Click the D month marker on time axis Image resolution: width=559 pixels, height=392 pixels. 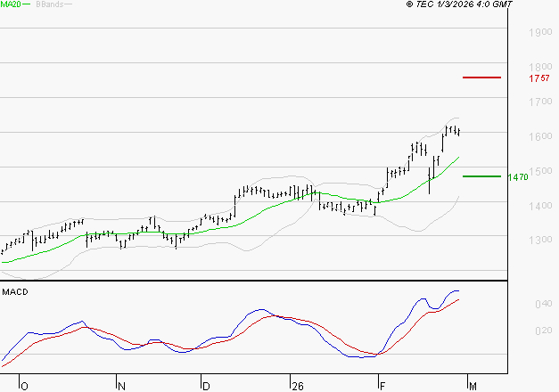point(206,387)
